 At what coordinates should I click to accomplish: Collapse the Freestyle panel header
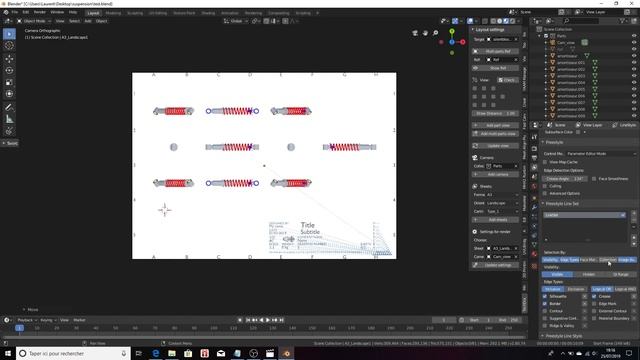[x=554, y=142]
